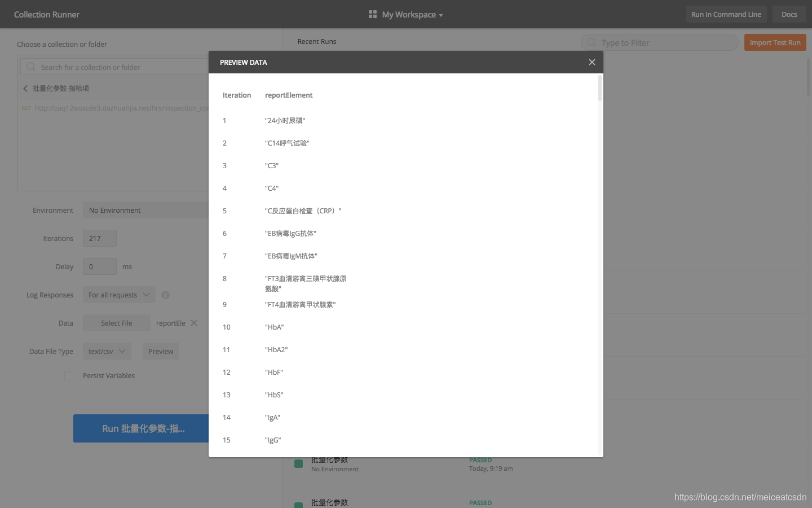Viewport: 812px width, 508px height.
Task: Click the Preview button
Action: (x=161, y=351)
